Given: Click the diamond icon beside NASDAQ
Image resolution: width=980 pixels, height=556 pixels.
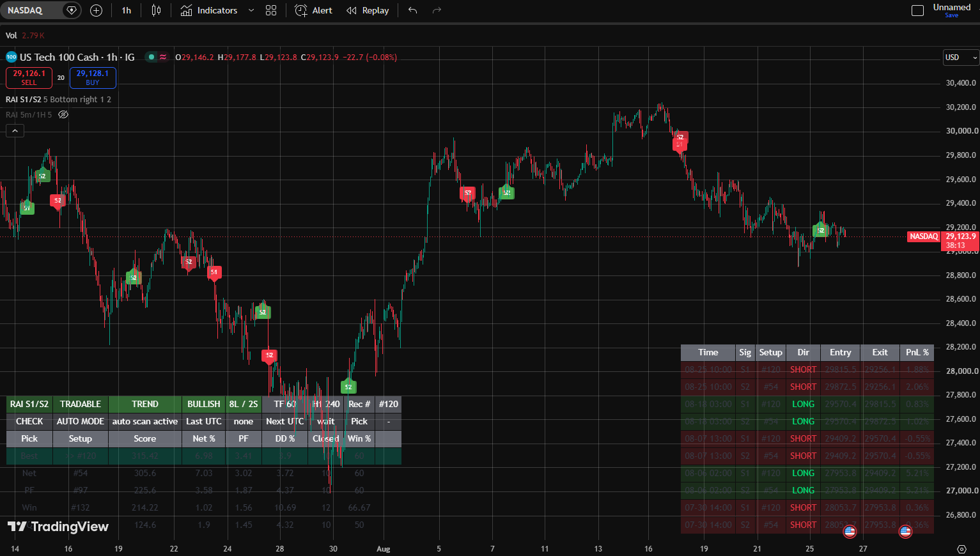Looking at the screenshot, I should tap(72, 10).
